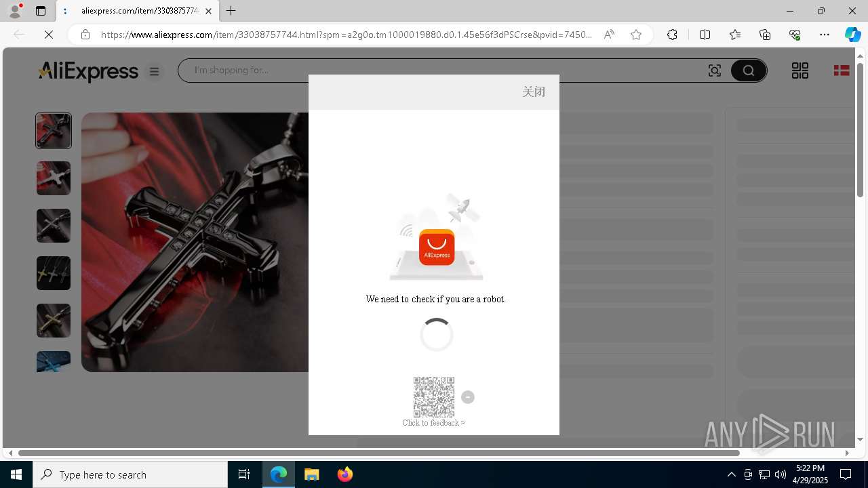Open Split screen view

(705, 35)
